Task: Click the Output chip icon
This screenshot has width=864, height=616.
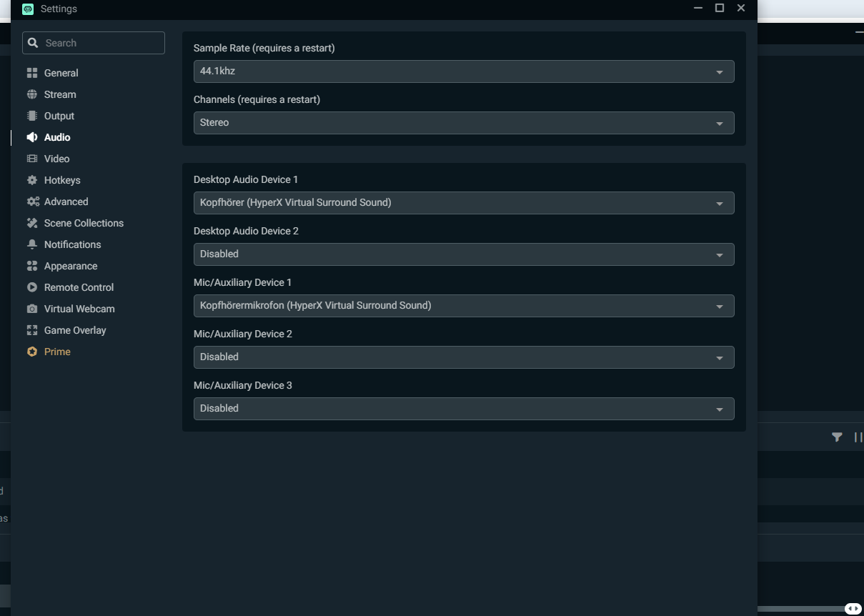Action: pos(32,116)
